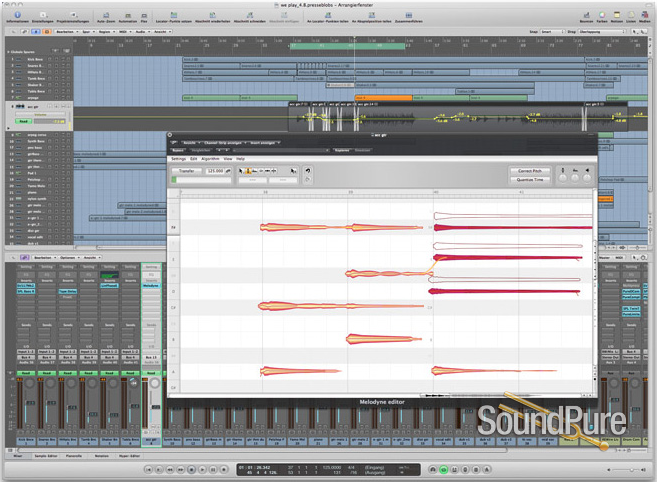Screen dimensions: 657x482
Task: Click the first Melodyne macro knob
Action: (562, 179)
